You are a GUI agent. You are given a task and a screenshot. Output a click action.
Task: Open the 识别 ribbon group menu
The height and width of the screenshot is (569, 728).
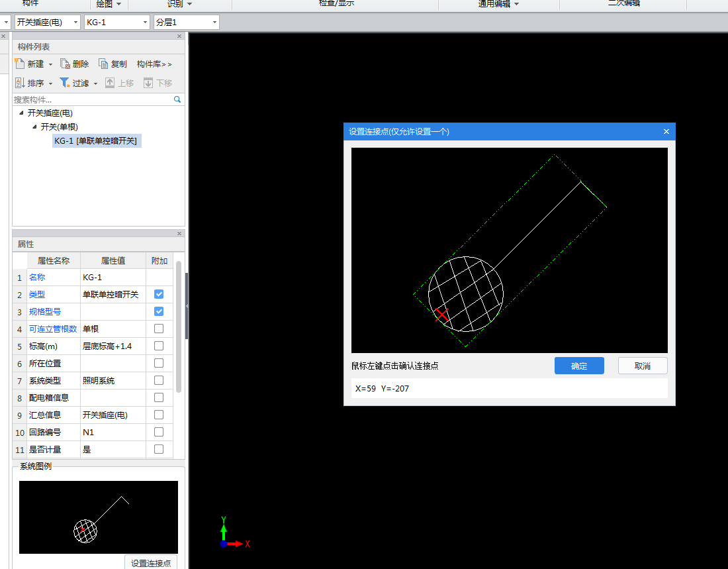(x=179, y=4)
